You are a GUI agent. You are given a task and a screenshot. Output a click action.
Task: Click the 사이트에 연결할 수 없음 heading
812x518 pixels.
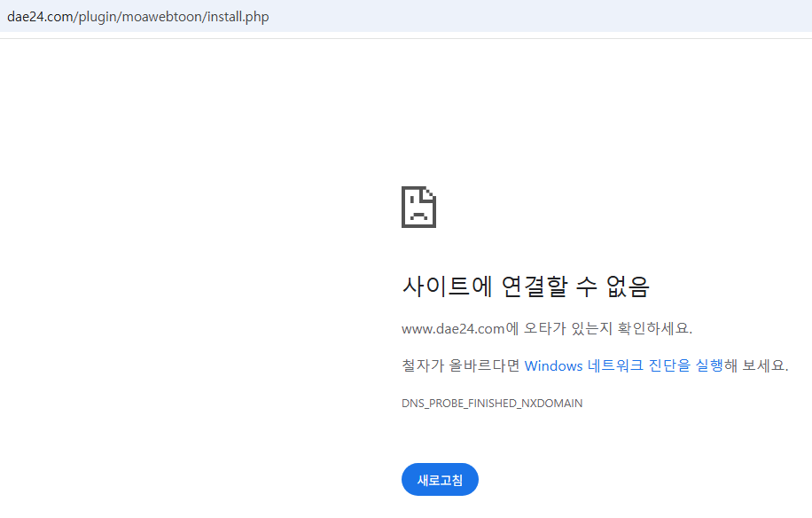pyautogui.click(x=526, y=286)
